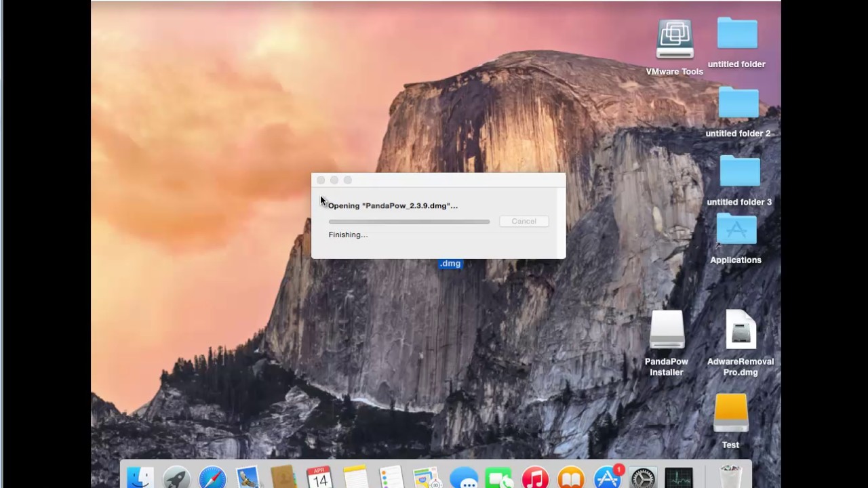Open Mail stamp icon in dock
Image resolution: width=868 pixels, height=488 pixels.
click(248, 478)
